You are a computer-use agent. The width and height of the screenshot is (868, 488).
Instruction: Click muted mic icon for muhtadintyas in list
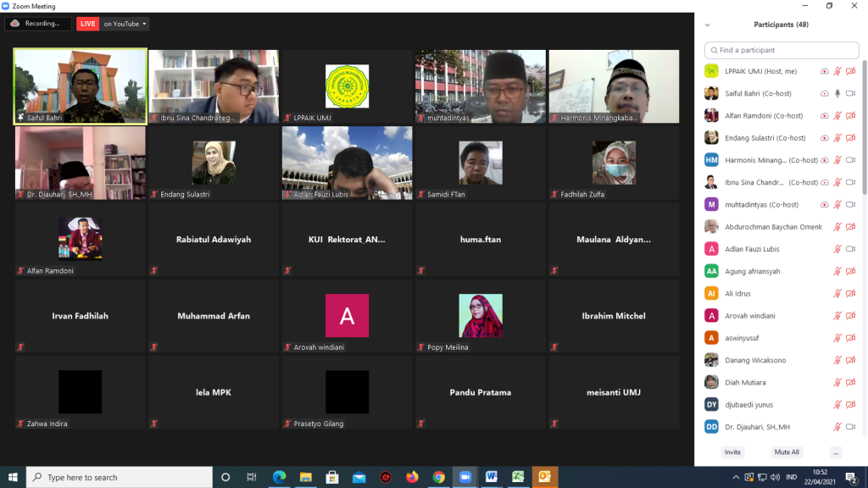point(837,205)
